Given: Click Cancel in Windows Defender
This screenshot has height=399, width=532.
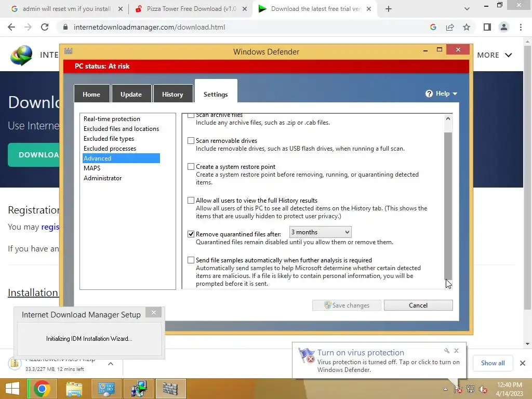Looking at the screenshot, I should (x=418, y=305).
